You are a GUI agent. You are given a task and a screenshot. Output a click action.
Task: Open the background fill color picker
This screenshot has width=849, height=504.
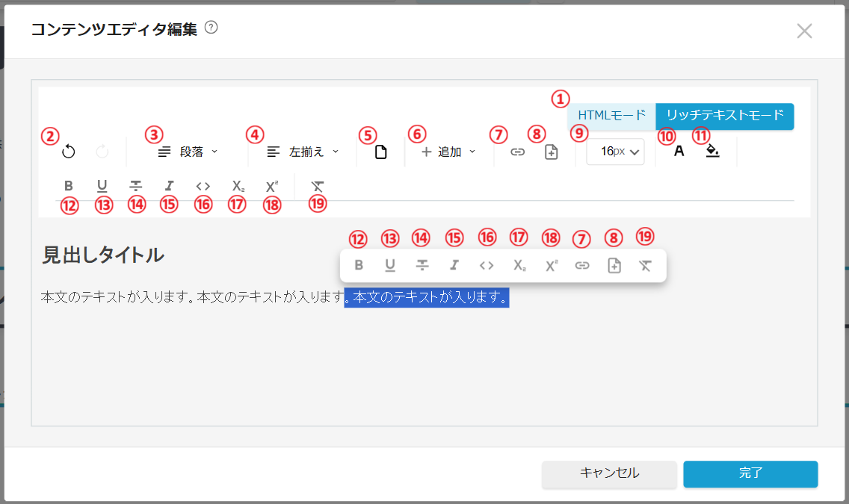point(712,152)
